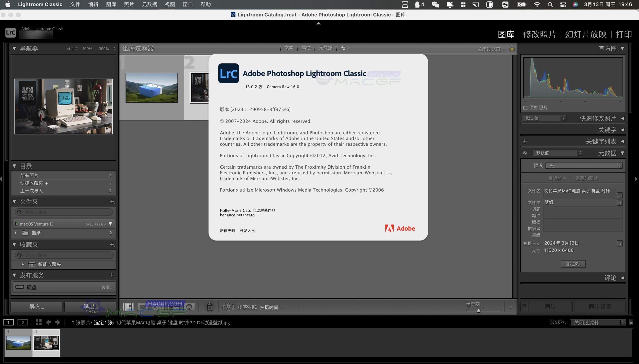This screenshot has height=364, width=639.
Task: Switch to Compare view icon
Action: click(158, 307)
